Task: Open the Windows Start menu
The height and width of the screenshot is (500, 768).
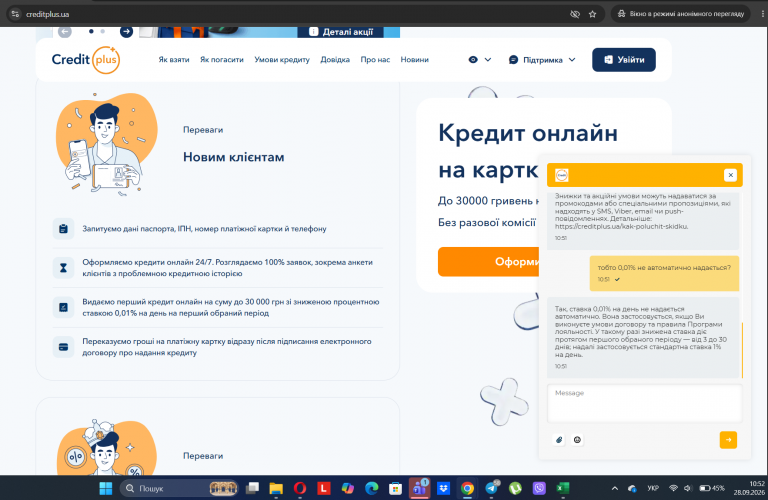Action: click(105, 488)
